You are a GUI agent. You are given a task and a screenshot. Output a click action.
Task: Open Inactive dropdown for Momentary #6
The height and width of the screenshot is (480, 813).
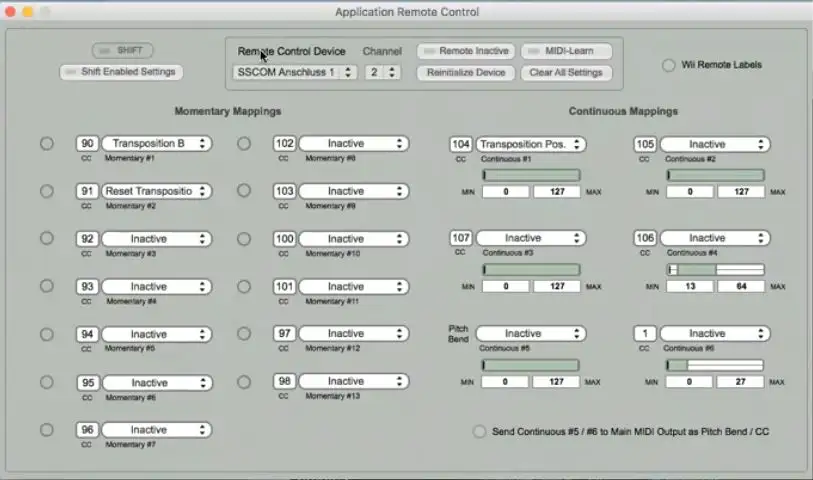pos(157,383)
